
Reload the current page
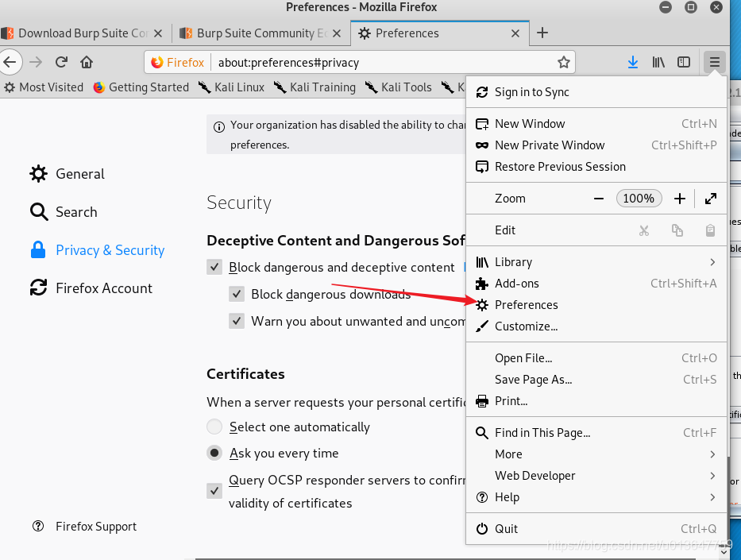[61, 62]
